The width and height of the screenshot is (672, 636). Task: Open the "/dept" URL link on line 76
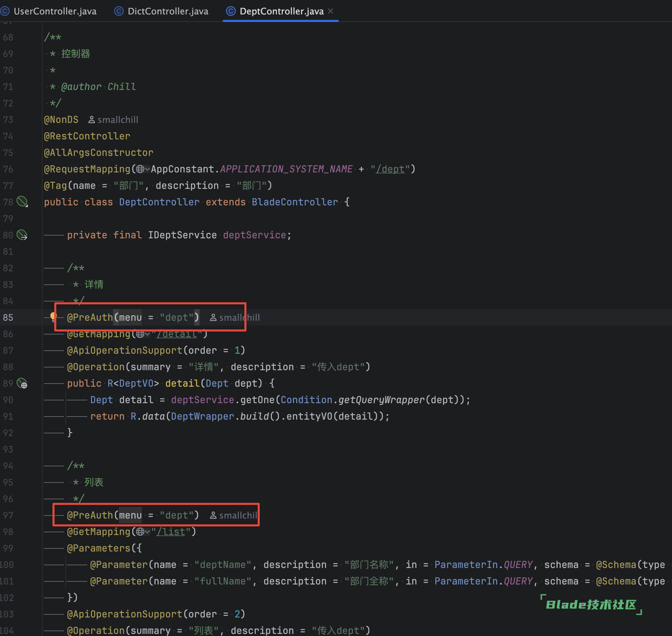coord(390,169)
